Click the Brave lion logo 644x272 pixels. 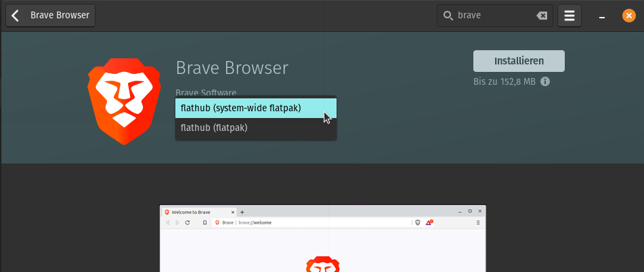pos(125,101)
